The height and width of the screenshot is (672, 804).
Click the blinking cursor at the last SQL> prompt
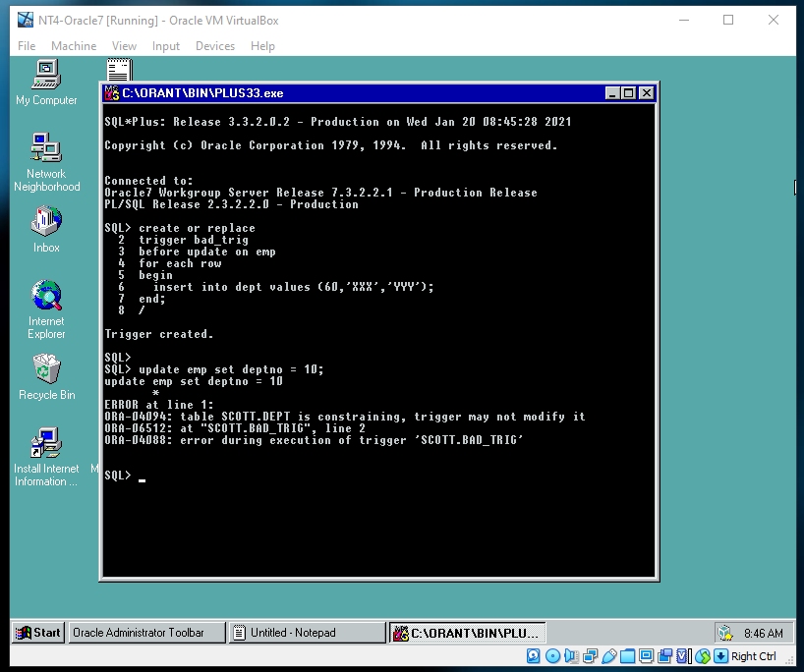pos(143,480)
